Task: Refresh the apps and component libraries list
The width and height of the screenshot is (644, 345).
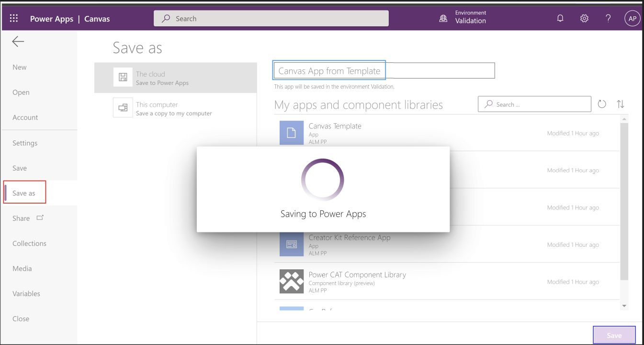Action: 601,103
